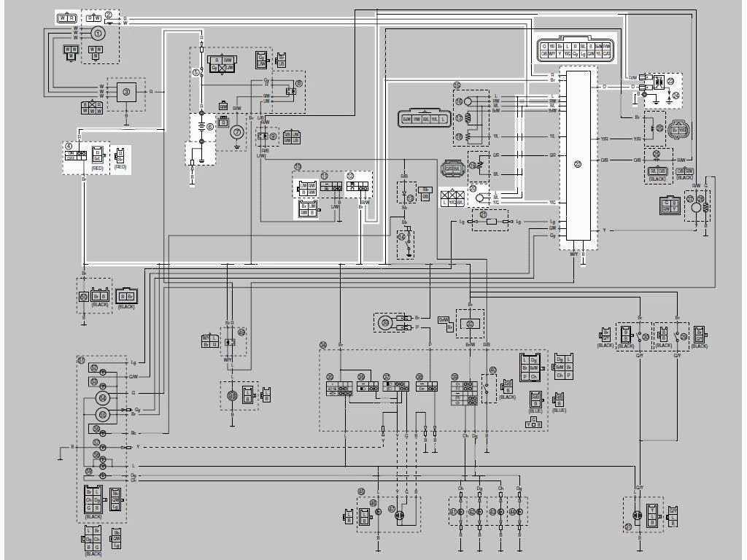Click the ECU pinout connector diagram above block 22
Screen dimensions: 747x560
(576, 49)
